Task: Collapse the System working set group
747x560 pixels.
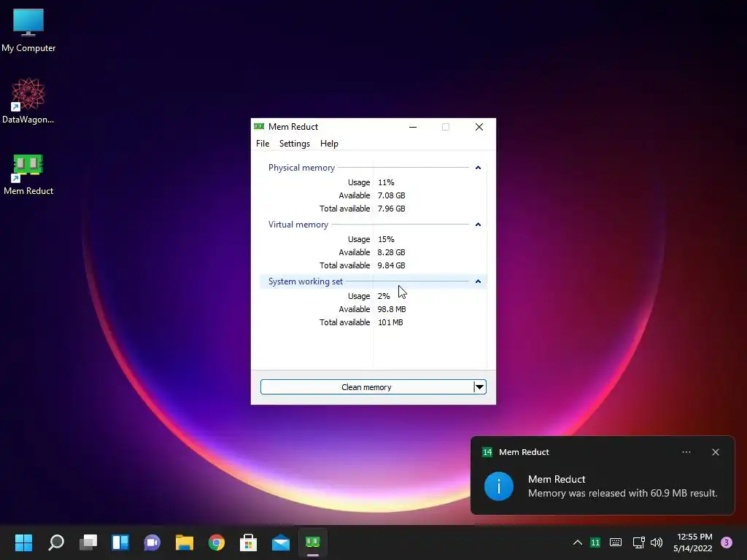Action: click(x=478, y=281)
